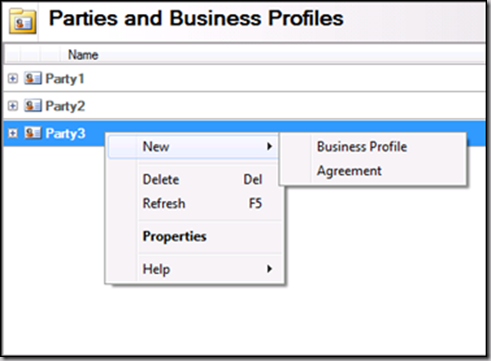Expand the Party1 tree node

coord(13,79)
